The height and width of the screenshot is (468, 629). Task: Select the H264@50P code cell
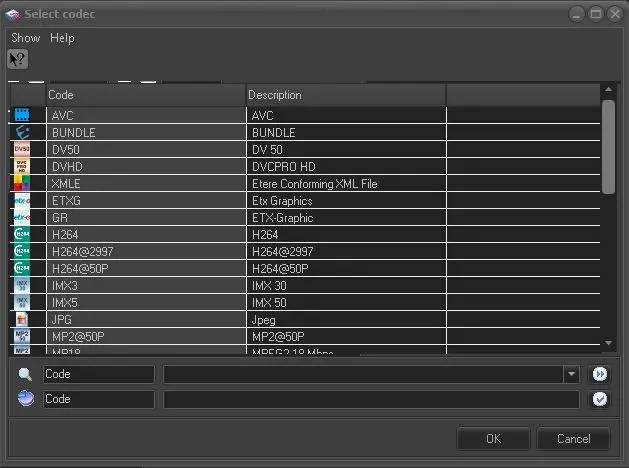(x=146, y=268)
